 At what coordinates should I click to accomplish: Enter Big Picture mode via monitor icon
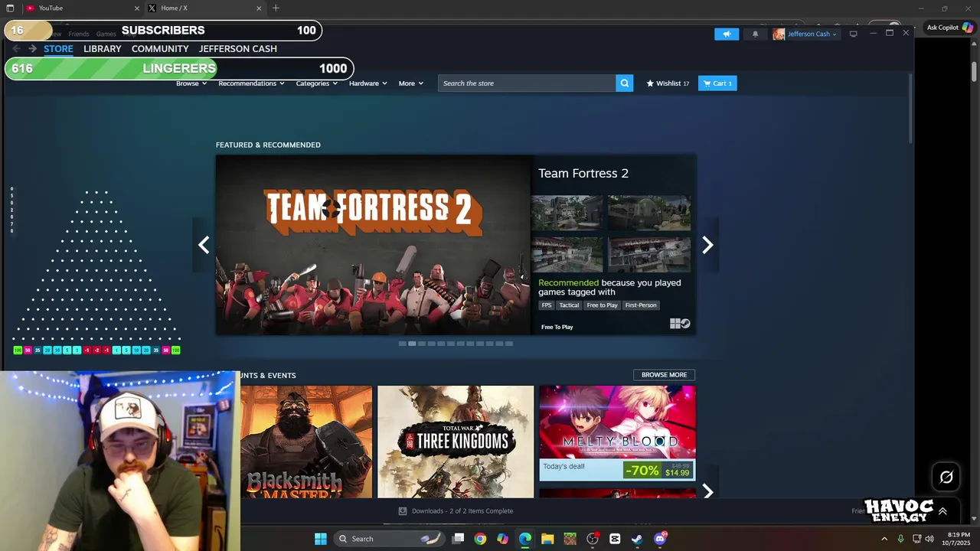(x=854, y=34)
